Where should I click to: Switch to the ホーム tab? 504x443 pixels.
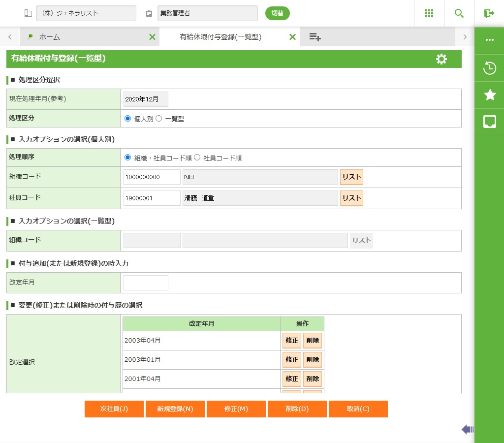pyautogui.click(x=49, y=37)
